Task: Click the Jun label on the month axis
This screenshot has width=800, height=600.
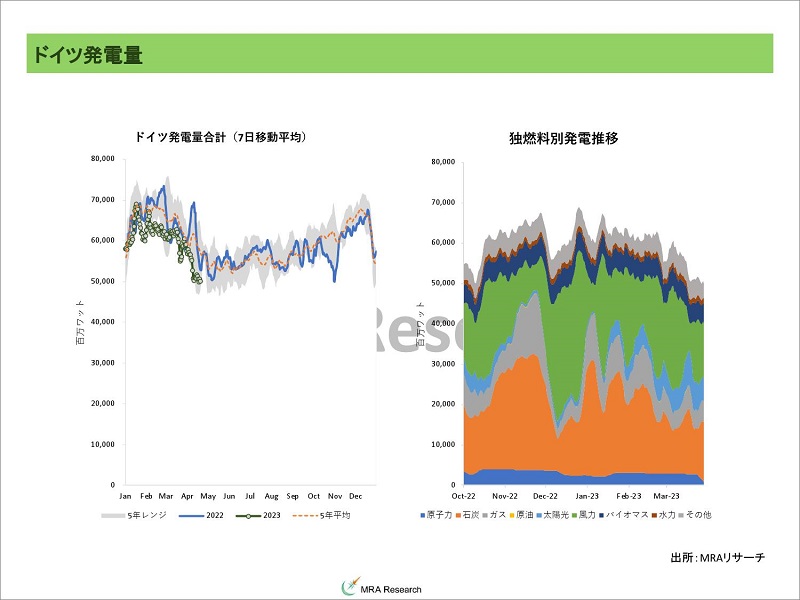Action: pos(229,496)
